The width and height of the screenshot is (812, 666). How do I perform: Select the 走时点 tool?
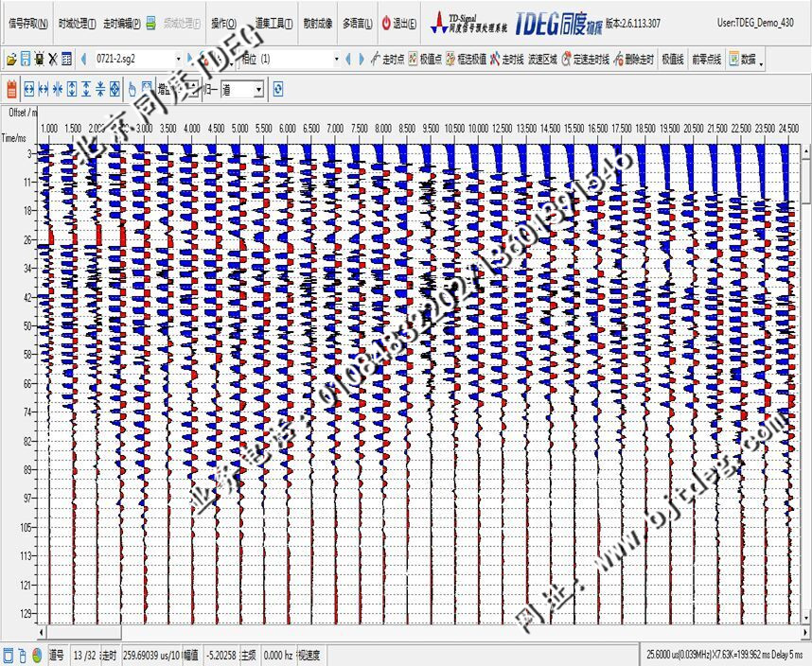click(387, 60)
